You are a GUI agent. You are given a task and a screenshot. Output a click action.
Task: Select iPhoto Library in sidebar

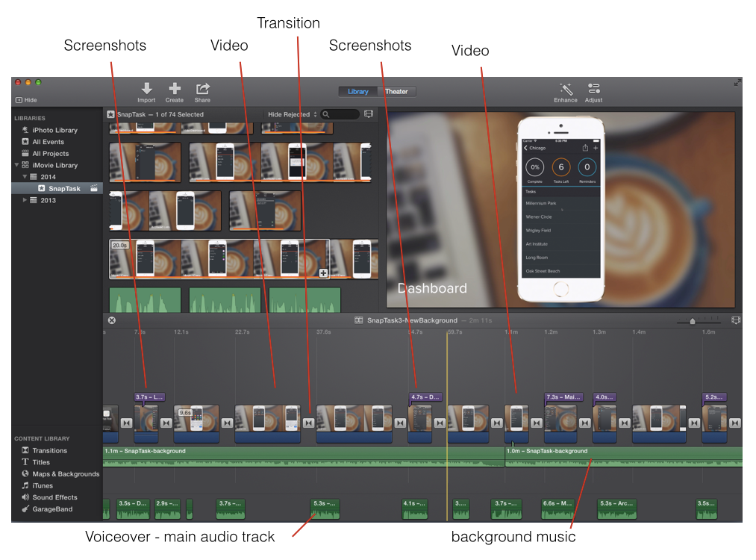[x=54, y=130]
